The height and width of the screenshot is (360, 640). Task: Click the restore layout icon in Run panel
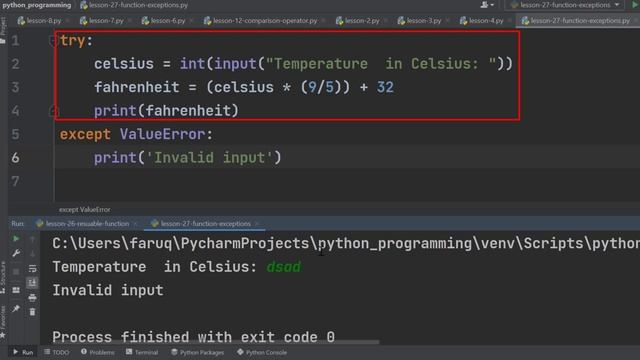pos(16,290)
